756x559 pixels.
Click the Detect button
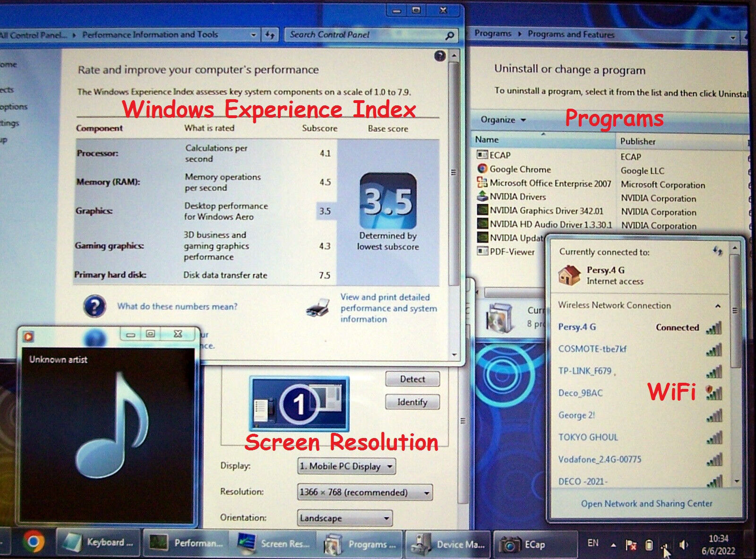point(412,379)
